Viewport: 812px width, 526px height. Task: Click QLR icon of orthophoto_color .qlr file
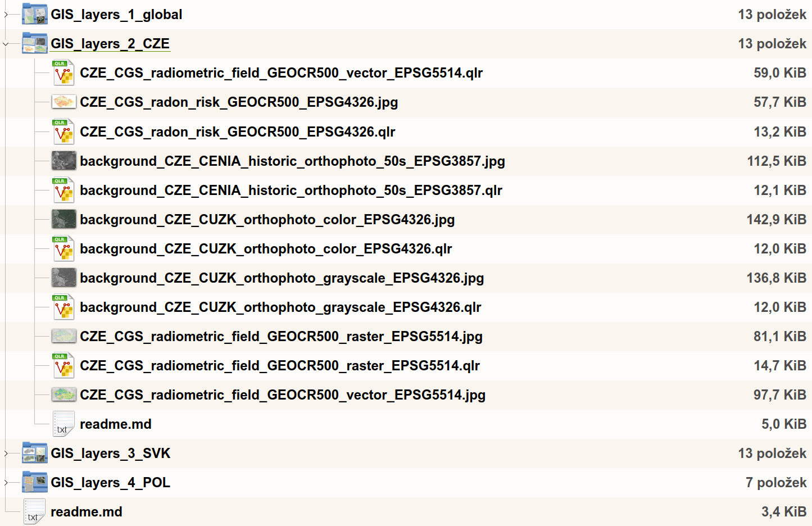point(63,249)
